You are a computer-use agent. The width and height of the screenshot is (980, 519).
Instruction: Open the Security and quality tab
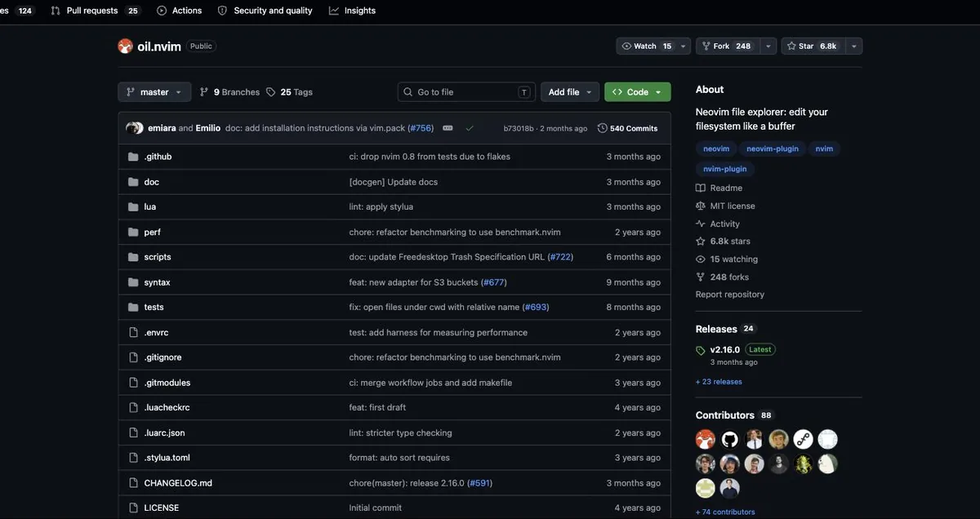265,11
